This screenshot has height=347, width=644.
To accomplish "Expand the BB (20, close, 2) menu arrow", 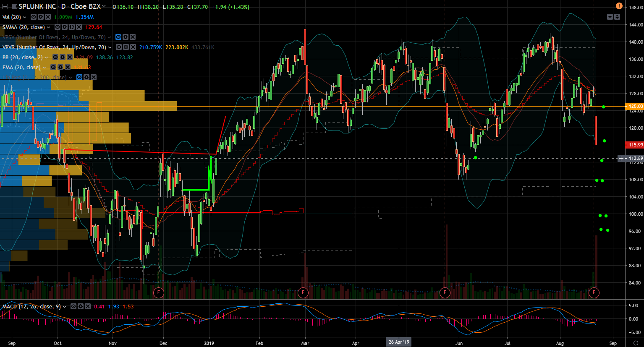I will click(x=47, y=57).
